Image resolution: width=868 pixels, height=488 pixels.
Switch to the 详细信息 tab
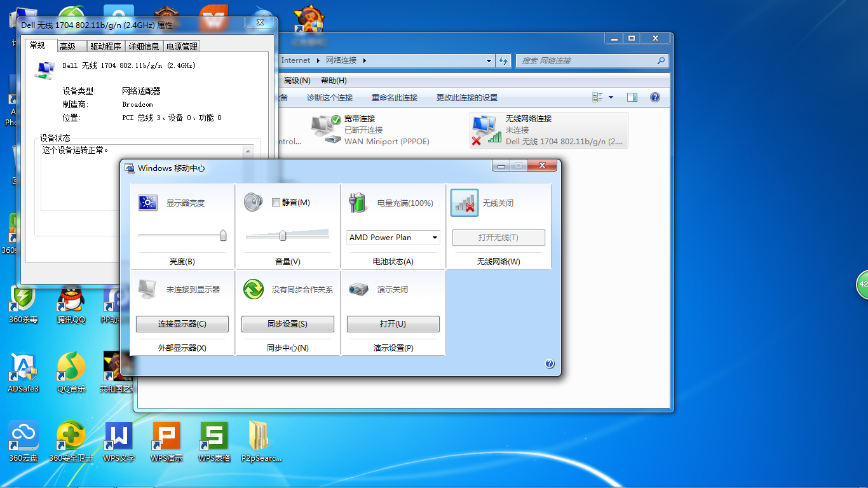coord(144,46)
